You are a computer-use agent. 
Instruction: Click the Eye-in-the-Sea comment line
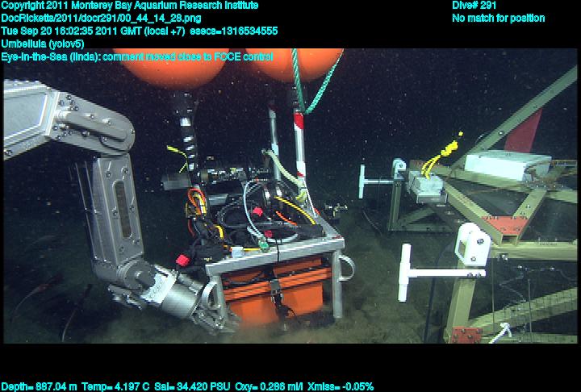coord(137,56)
